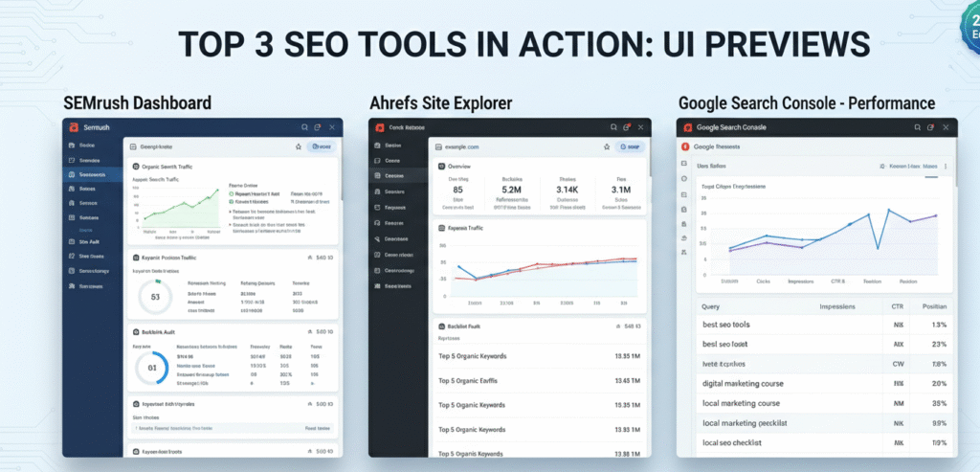980x472 pixels.
Task: Star the example.com site in Ahrefs
Action: tap(606, 146)
